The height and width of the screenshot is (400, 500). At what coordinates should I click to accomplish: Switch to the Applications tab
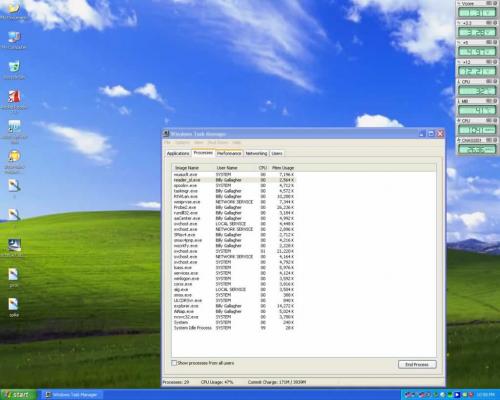178,153
